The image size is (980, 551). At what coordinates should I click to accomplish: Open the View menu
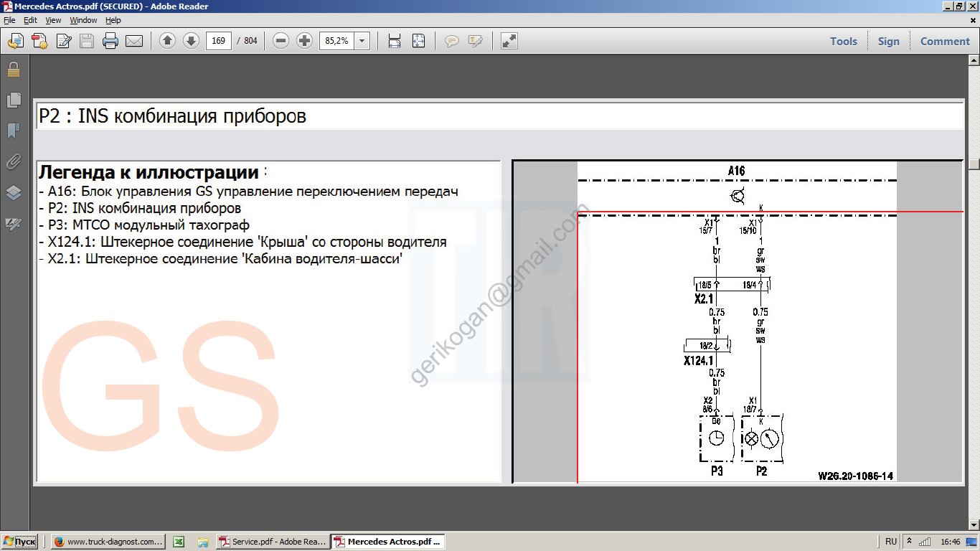click(53, 20)
